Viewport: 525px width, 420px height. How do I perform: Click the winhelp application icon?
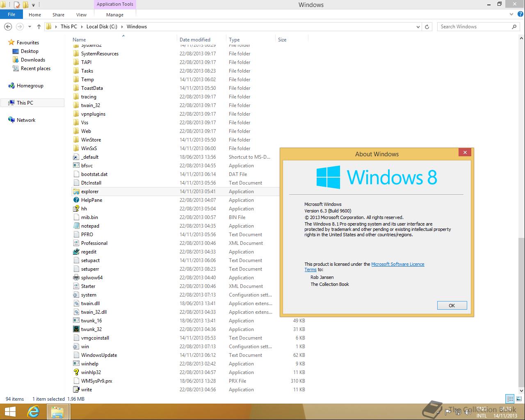click(76, 364)
